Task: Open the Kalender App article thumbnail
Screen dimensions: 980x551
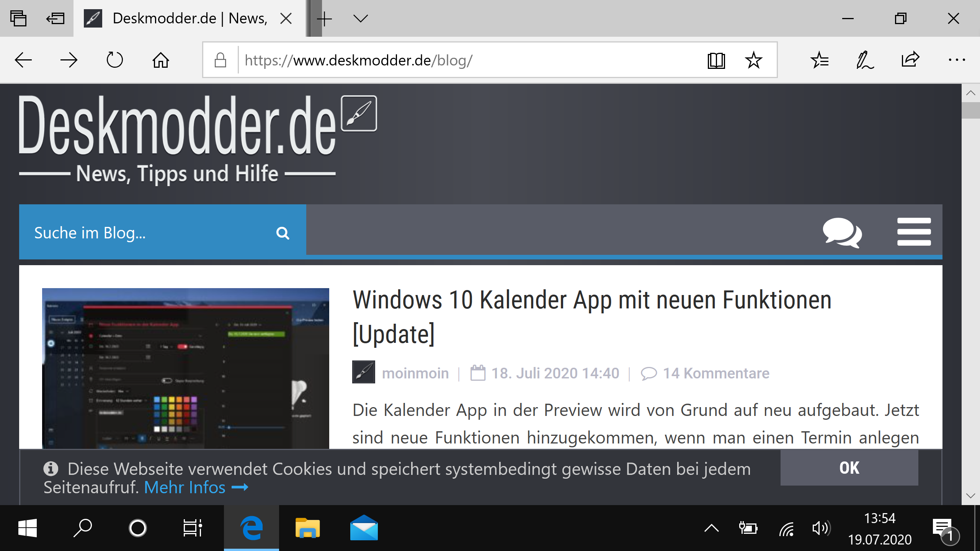Action: [x=185, y=368]
